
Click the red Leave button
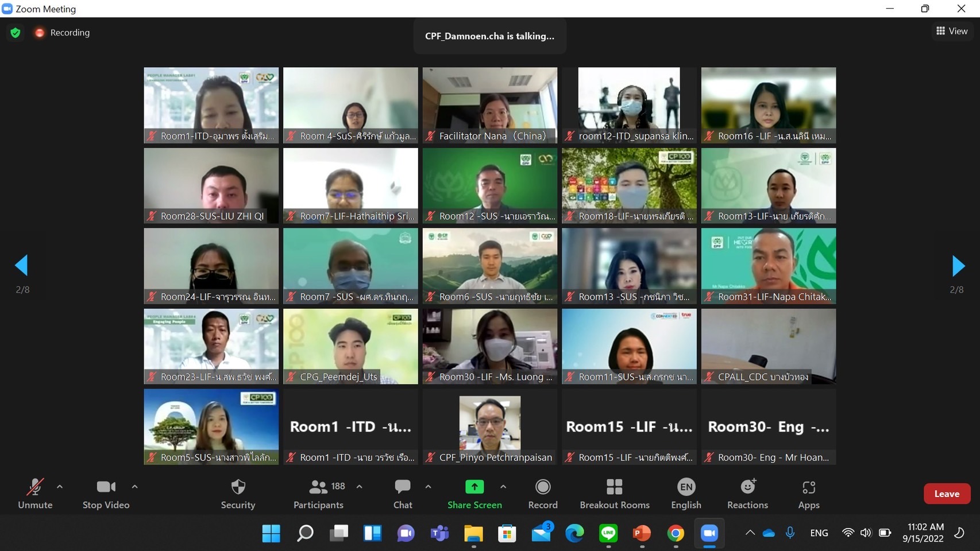coord(946,494)
